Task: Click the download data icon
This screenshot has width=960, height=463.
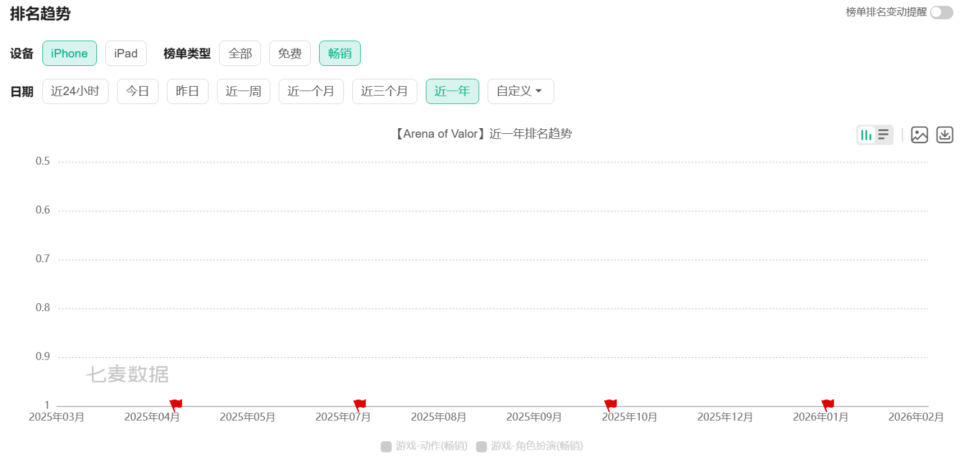Action: [944, 135]
